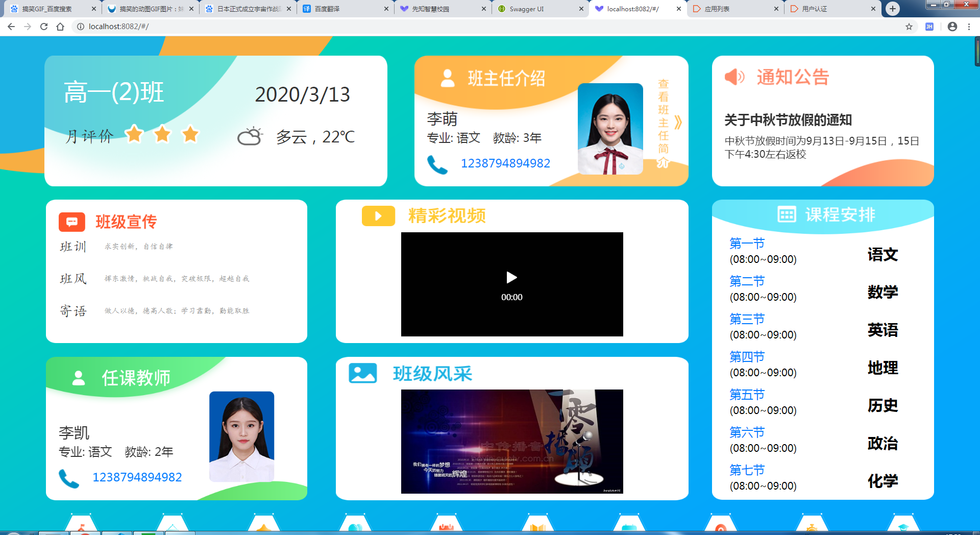Image resolution: width=980 pixels, height=535 pixels.
Task: Click the class gallery picture icon
Action: click(x=362, y=373)
